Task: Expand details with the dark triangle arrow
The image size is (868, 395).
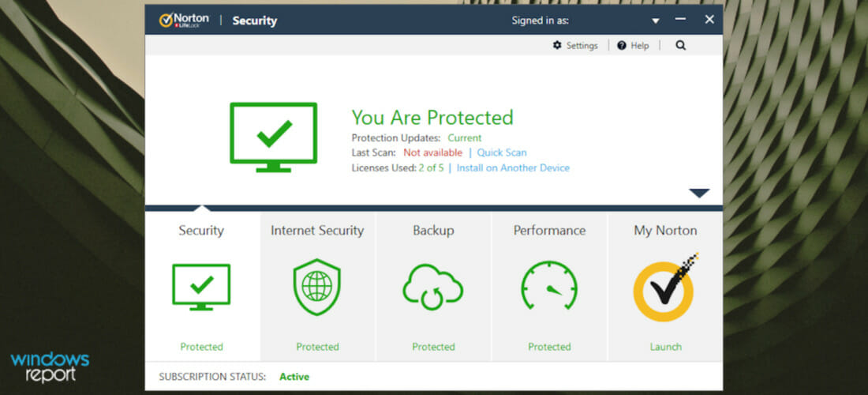Action: pos(699,193)
